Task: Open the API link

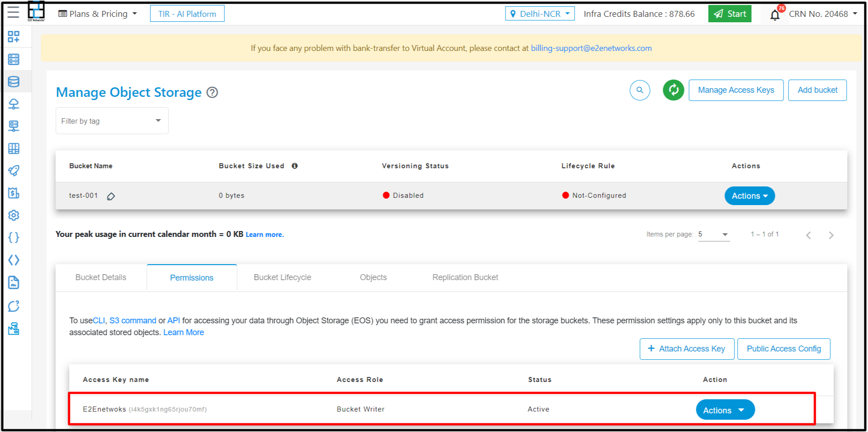Action: pos(174,321)
